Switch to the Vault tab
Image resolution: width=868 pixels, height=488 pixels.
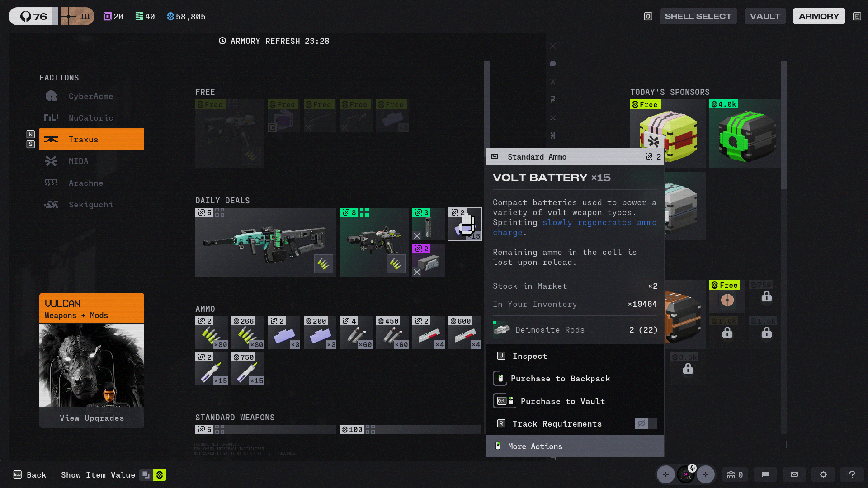click(x=765, y=16)
